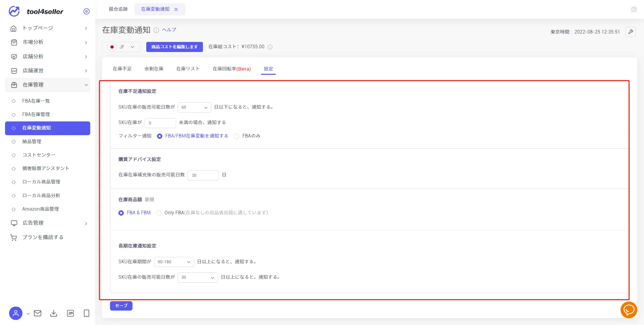Viewport: 644px width, 325px height.
Task: Click the clock history icon at top right
Action: pyautogui.click(x=634, y=9)
